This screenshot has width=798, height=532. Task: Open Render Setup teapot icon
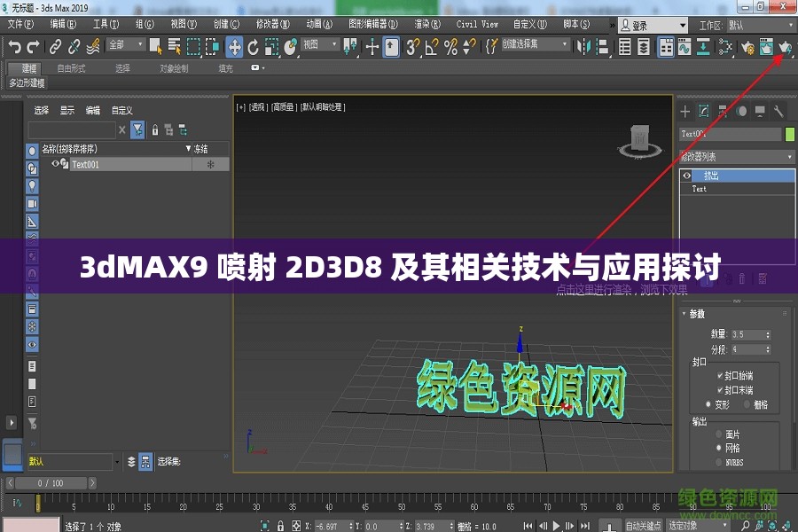747,47
